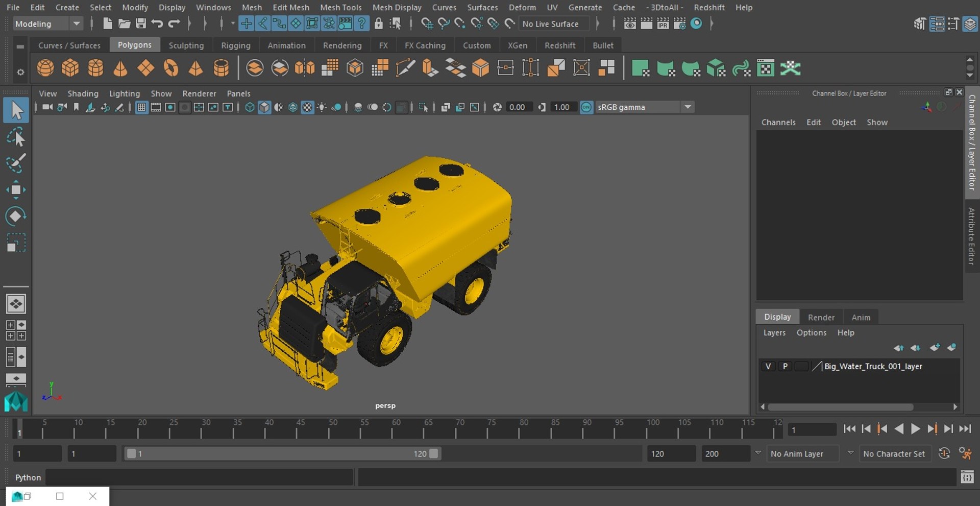Click the Mirror tool shelf icon

click(x=305, y=68)
